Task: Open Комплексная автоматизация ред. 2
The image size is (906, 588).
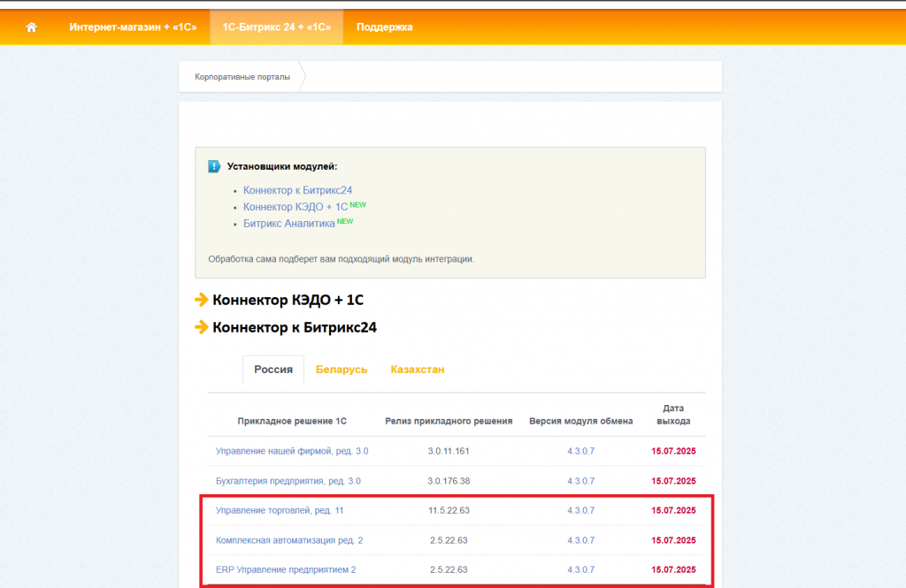Action: (x=289, y=540)
